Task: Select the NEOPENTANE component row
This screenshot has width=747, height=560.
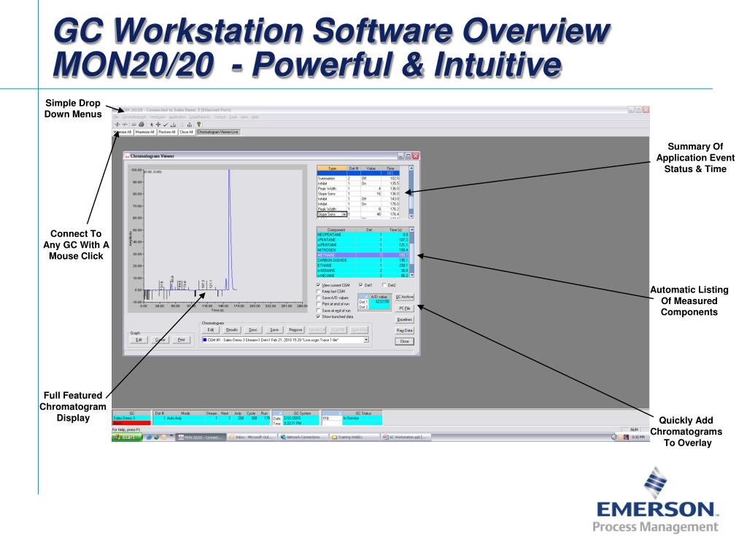Action: (363, 235)
